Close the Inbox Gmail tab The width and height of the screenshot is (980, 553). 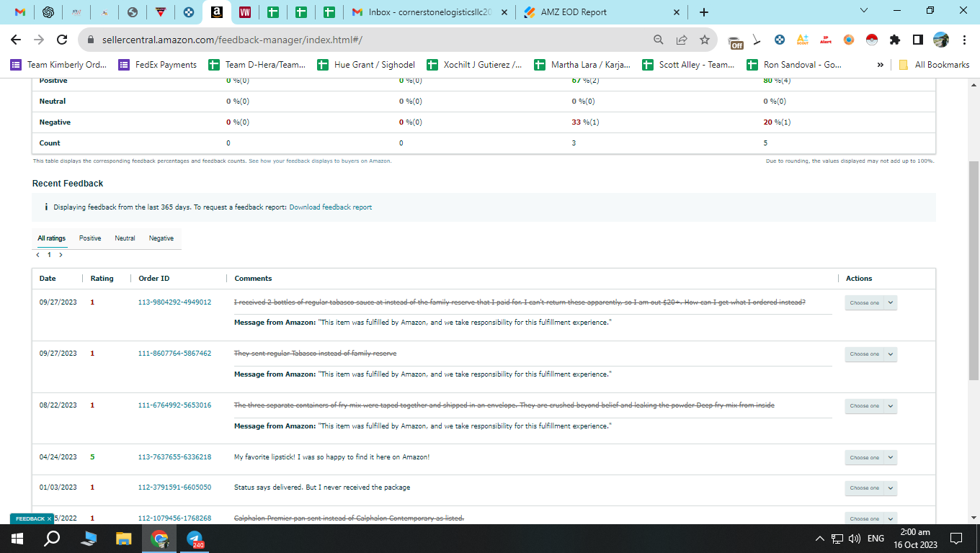point(504,12)
